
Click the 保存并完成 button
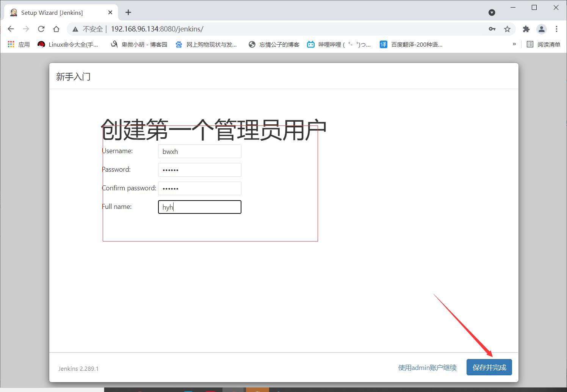[x=489, y=367]
